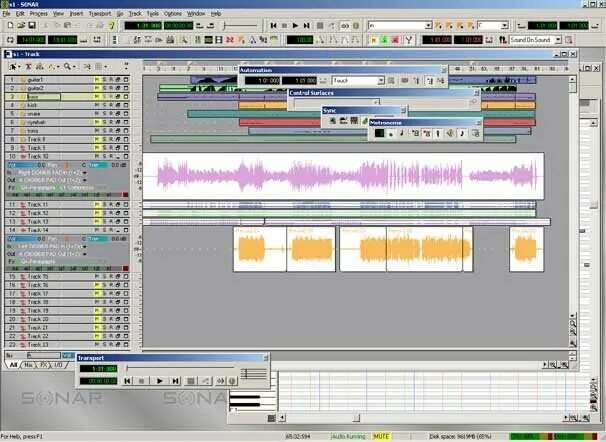606x442 pixels.
Task: Open the Tools menu
Action: click(153, 14)
